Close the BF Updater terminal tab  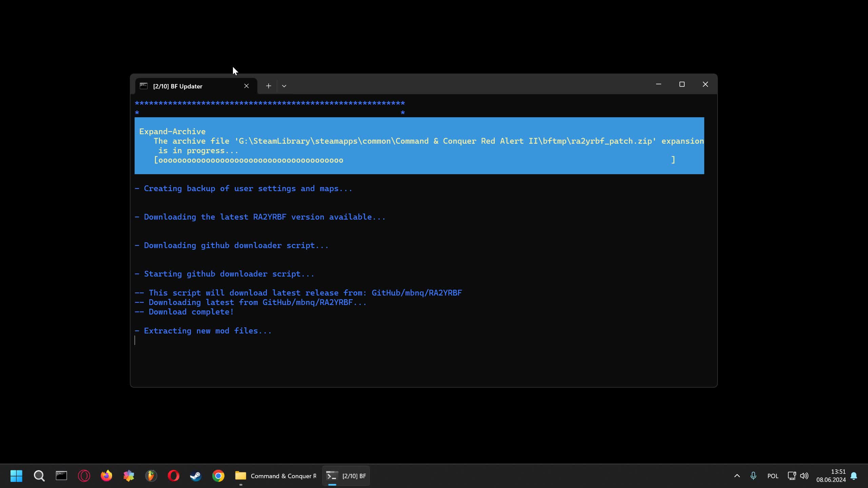pyautogui.click(x=246, y=86)
